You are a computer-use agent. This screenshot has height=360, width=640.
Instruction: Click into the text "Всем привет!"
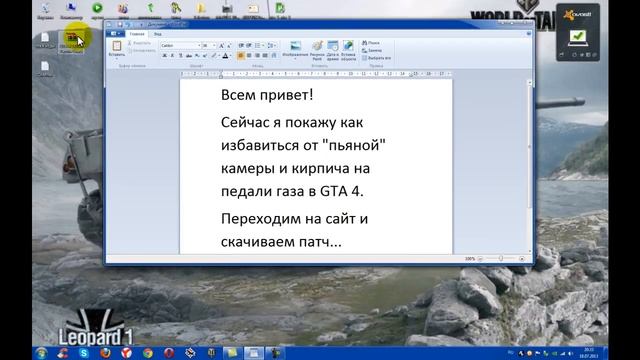click(267, 95)
